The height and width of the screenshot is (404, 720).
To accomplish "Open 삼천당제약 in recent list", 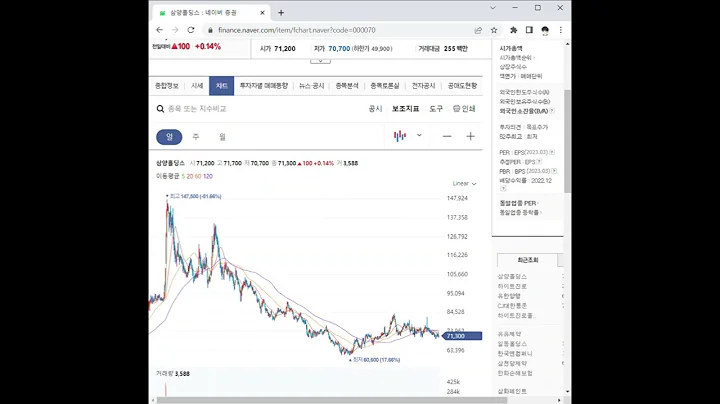I will point(512,363).
